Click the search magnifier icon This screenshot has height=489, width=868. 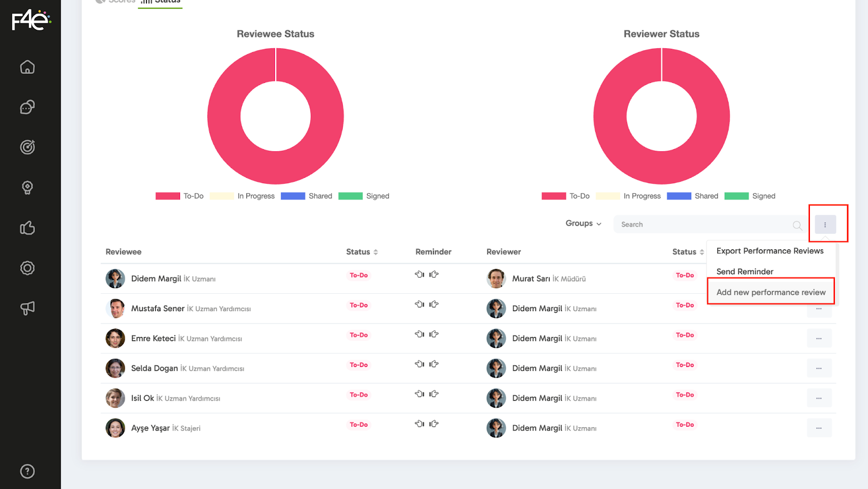click(797, 225)
